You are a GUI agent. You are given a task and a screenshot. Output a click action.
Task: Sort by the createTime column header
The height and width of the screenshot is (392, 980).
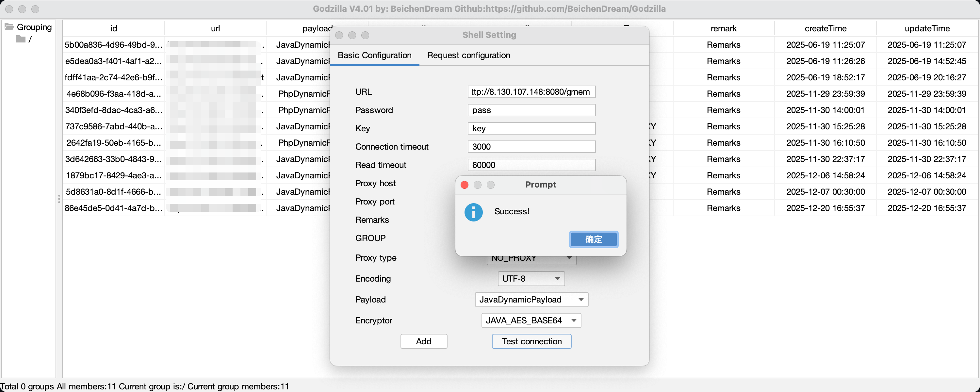click(825, 28)
